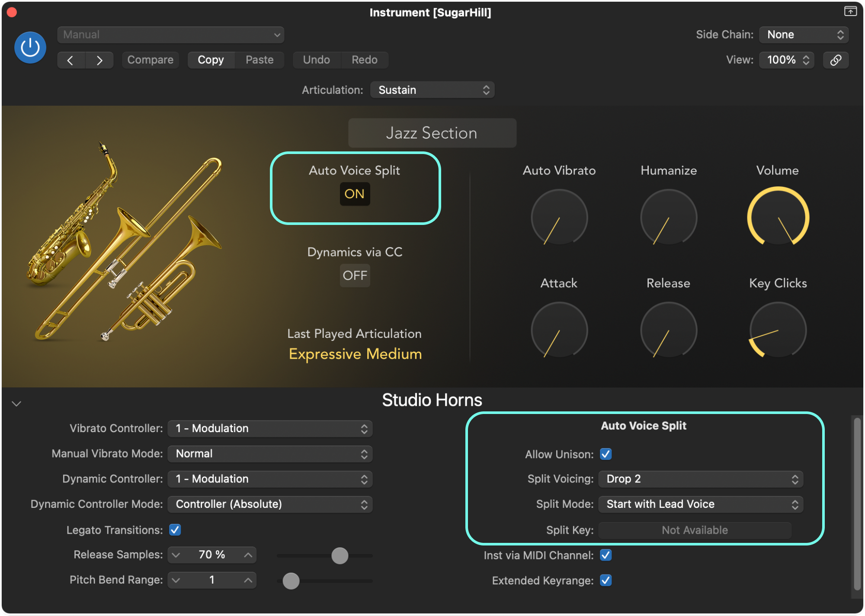Click the vertical scrollbar on right edge

(857, 504)
